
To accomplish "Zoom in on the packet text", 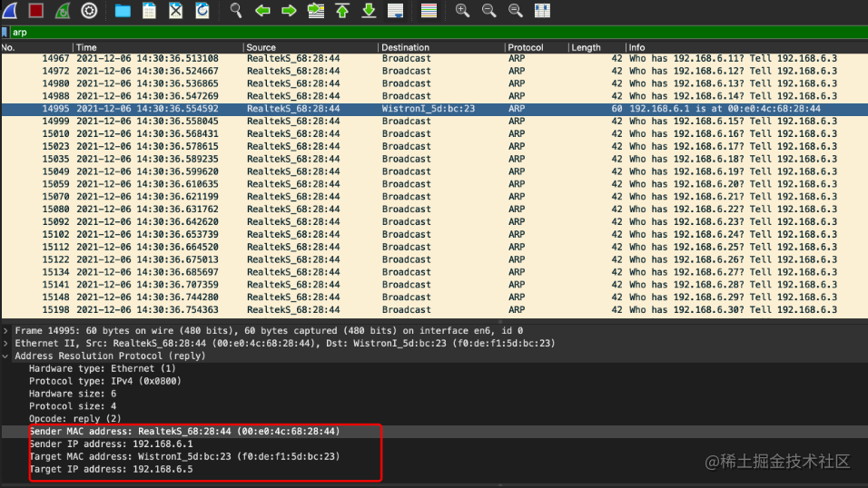I will coord(461,10).
